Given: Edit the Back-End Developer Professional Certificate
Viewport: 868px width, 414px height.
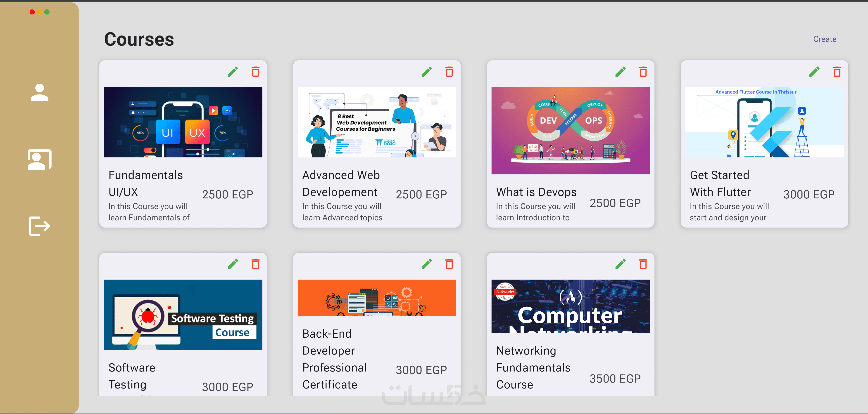Looking at the screenshot, I should point(427,264).
